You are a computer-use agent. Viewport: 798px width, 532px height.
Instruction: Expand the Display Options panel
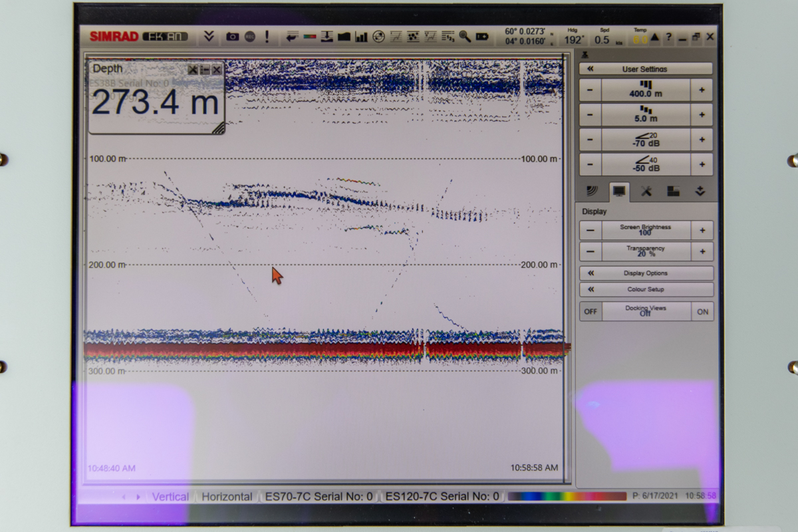646,273
